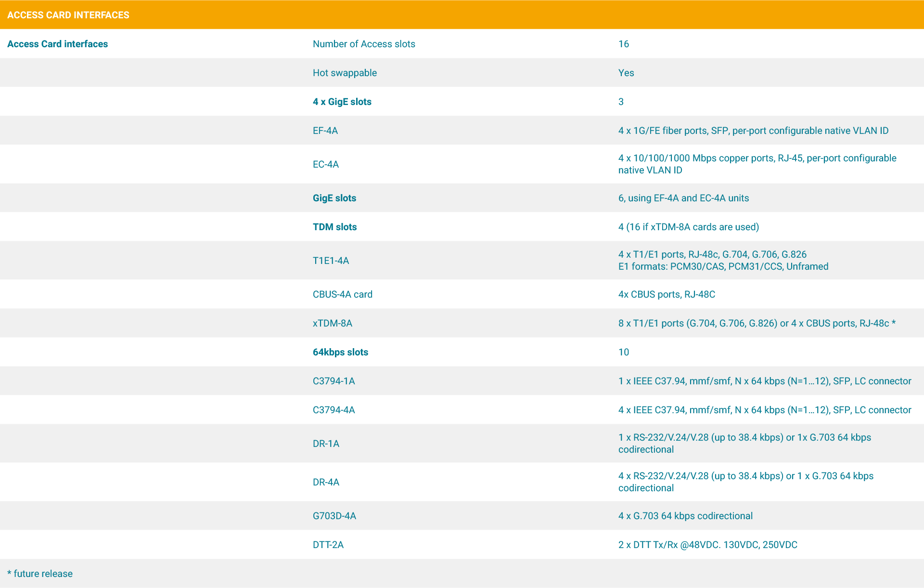Click the CBUS-4A card label
The image size is (924, 588).
(342, 294)
